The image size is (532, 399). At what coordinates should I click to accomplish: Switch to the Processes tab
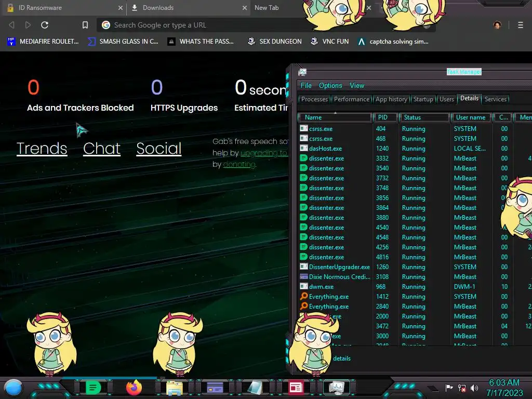click(x=314, y=99)
